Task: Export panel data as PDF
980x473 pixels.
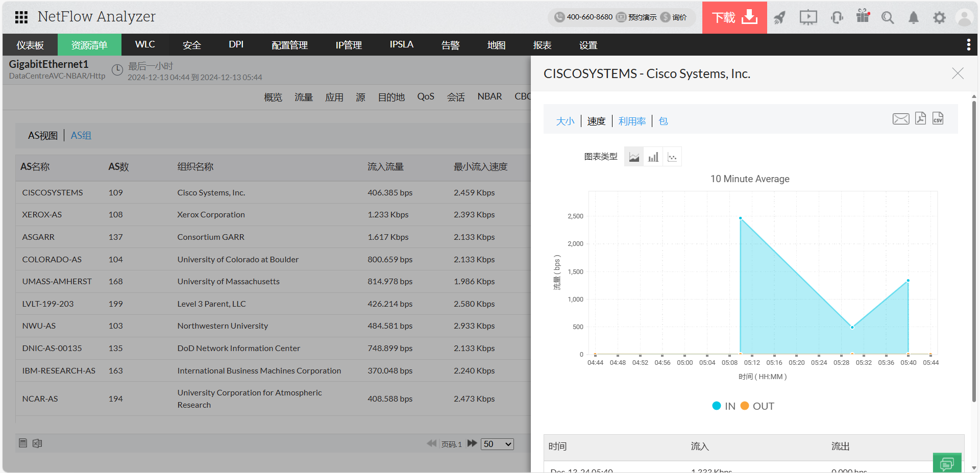Action: (x=920, y=118)
